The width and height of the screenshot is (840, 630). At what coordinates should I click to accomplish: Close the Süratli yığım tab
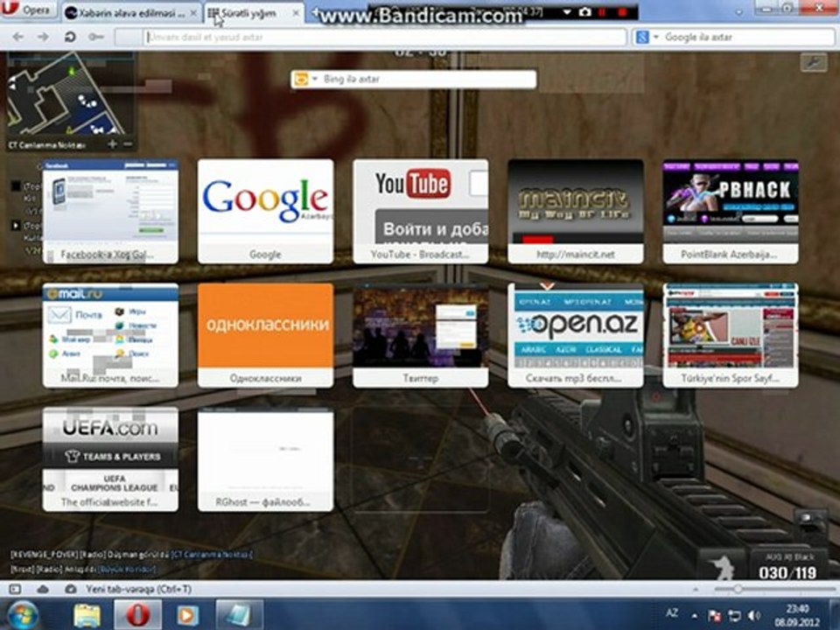click(295, 13)
